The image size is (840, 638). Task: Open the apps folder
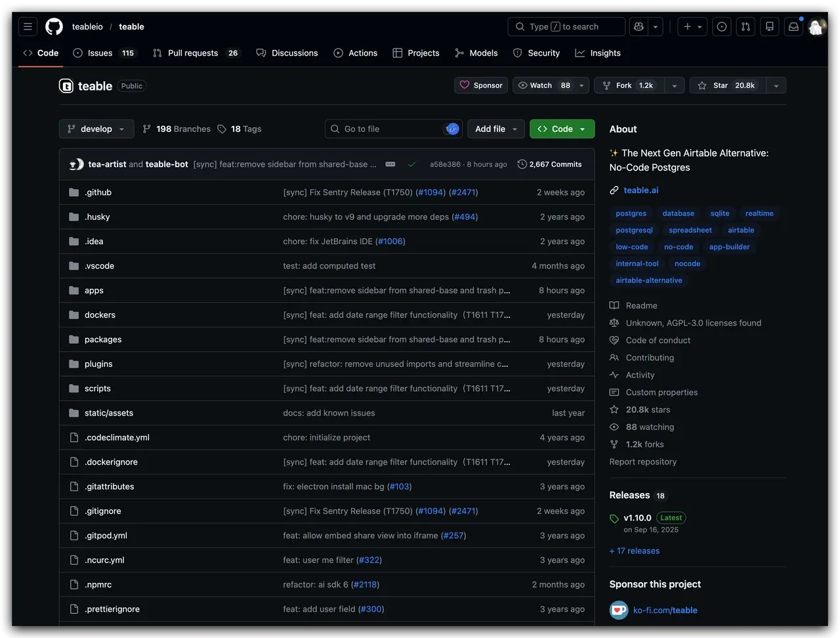(94, 291)
